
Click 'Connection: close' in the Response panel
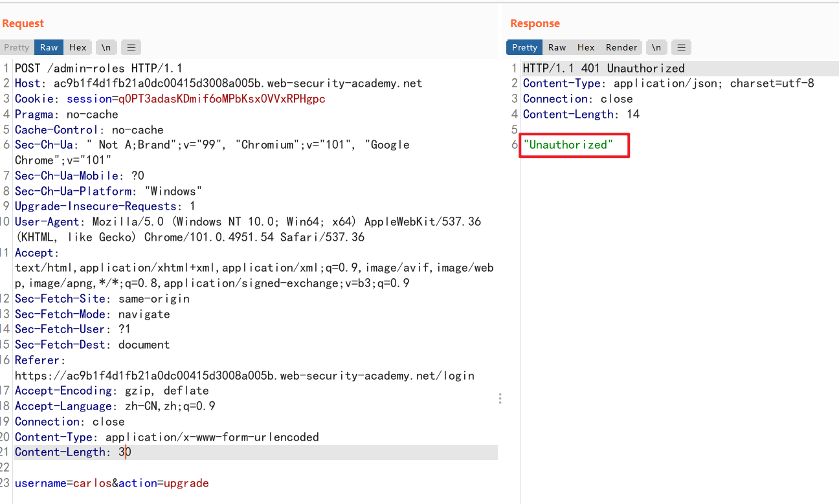pos(578,98)
